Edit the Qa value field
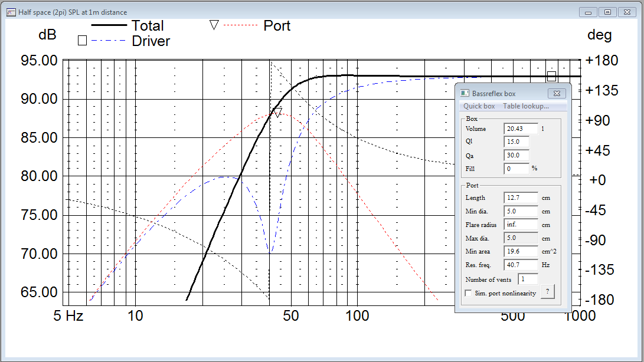Image resolution: width=644 pixels, height=362 pixels. click(x=516, y=155)
